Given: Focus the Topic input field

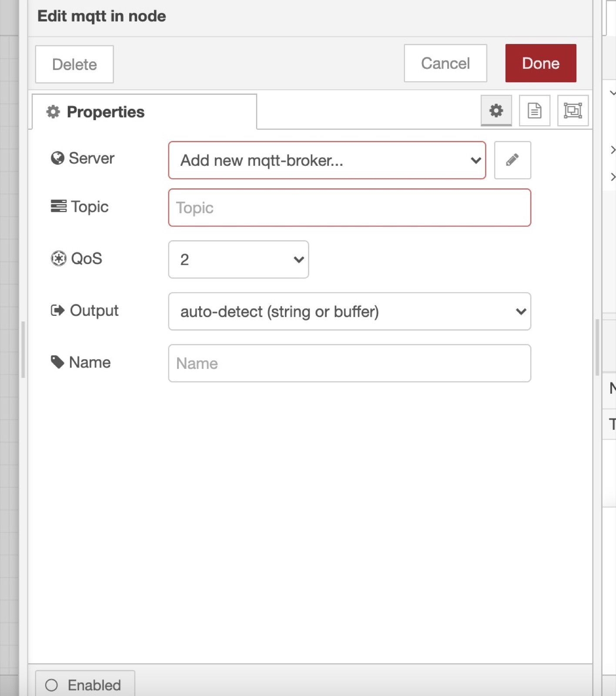Looking at the screenshot, I should point(349,208).
